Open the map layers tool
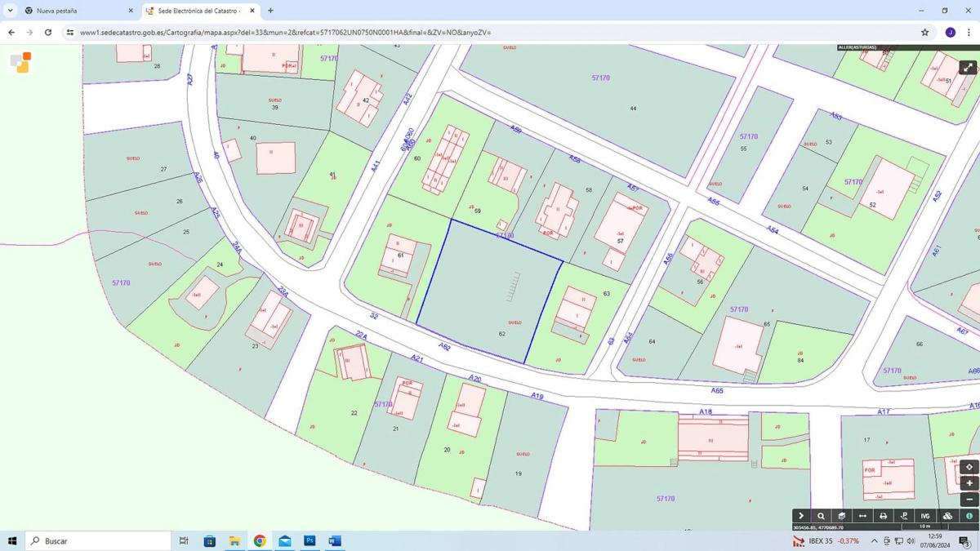 (x=841, y=516)
